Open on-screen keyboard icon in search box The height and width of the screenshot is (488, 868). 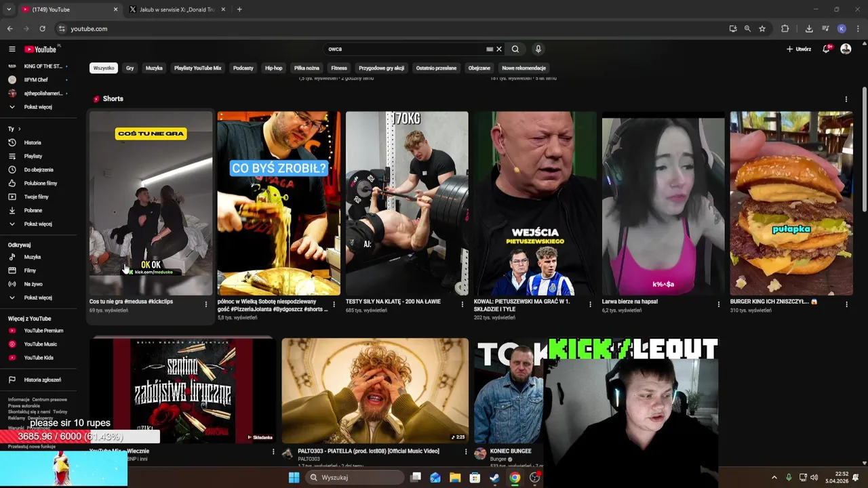pos(490,49)
